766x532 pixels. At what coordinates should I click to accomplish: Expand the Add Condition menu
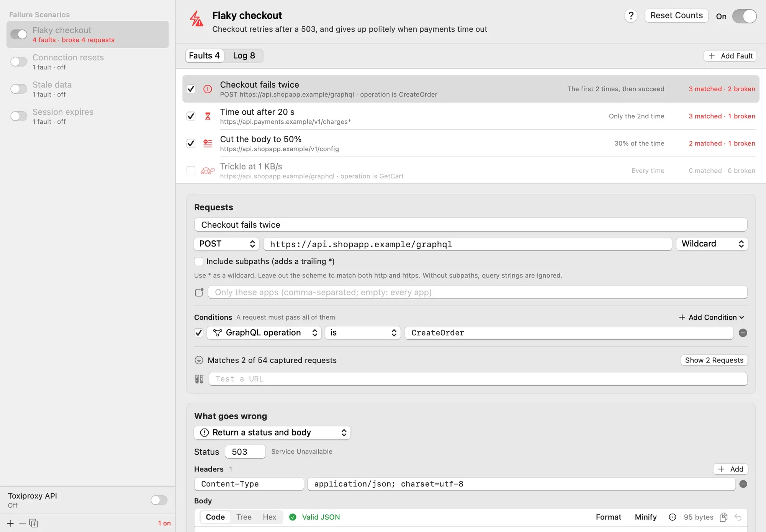point(711,317)
